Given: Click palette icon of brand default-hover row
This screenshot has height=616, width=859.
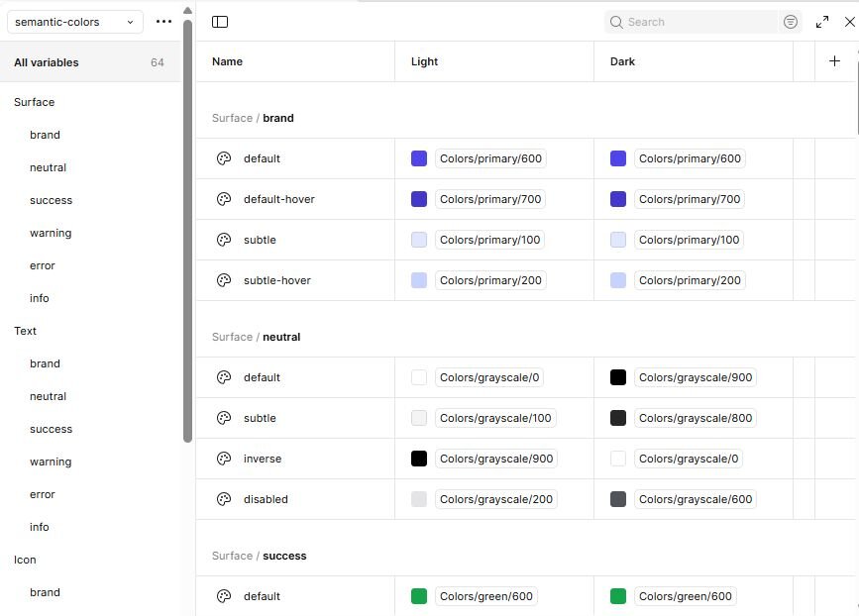Looking at the screenshot, I should click(x=224, y=199).
